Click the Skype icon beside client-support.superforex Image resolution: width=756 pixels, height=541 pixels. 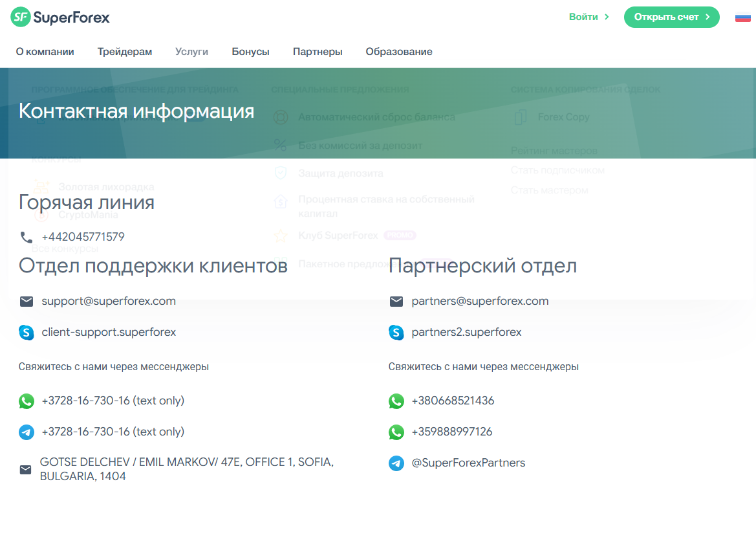point(27,332)
